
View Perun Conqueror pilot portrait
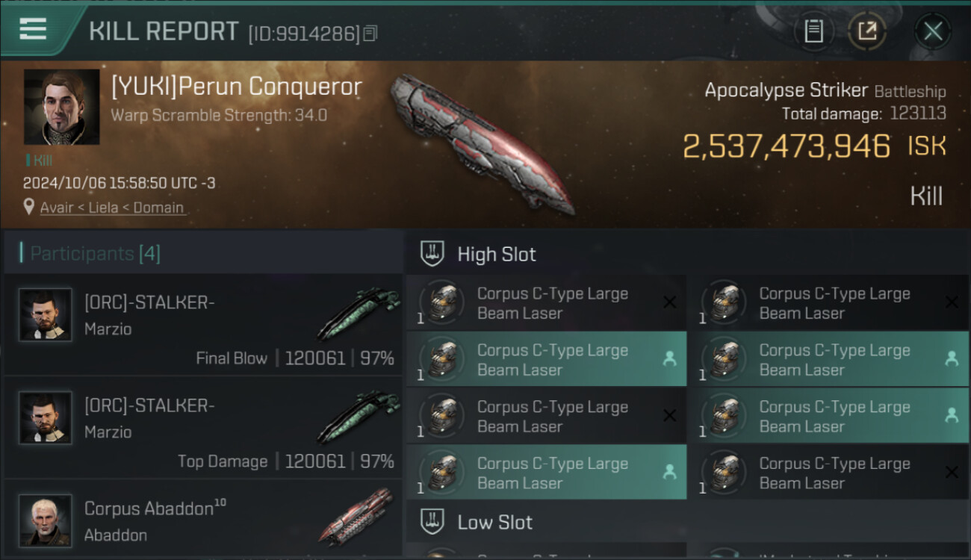click(x=61, y=107)
